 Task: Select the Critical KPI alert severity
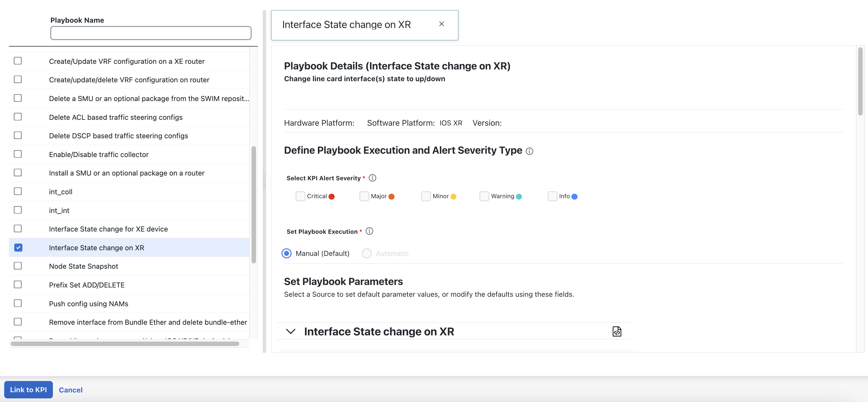299,196
